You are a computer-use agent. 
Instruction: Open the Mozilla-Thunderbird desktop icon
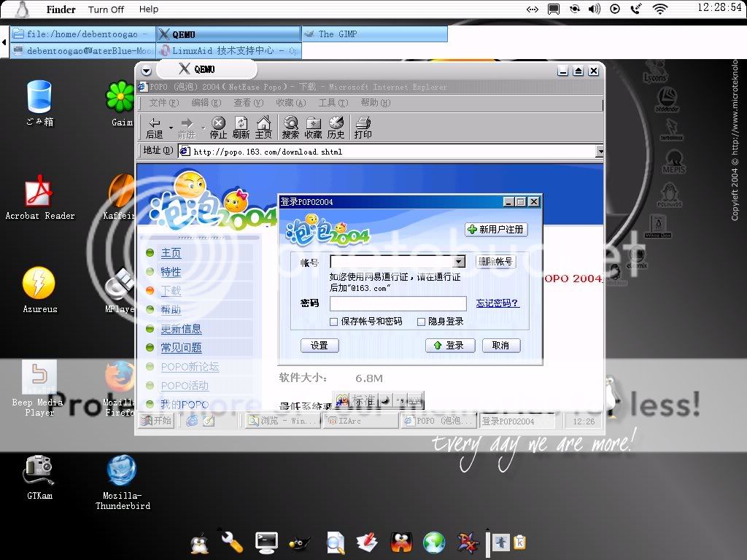(x=123, y=483)
